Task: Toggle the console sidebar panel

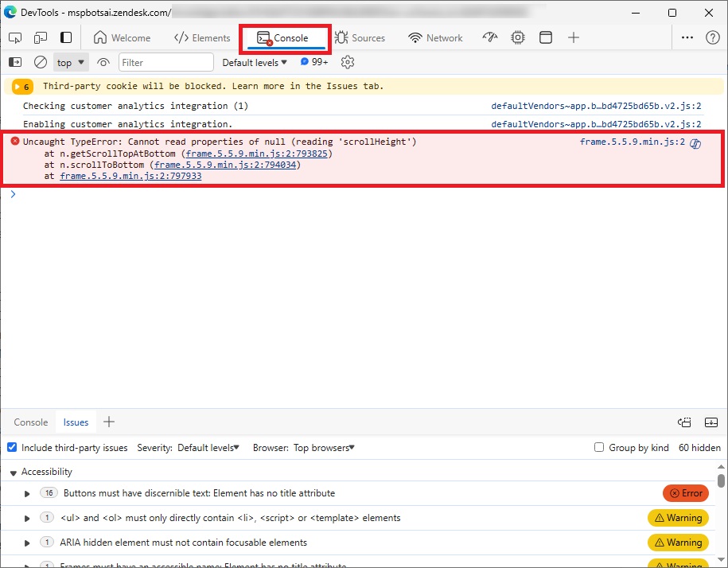Action: [14, 62]
